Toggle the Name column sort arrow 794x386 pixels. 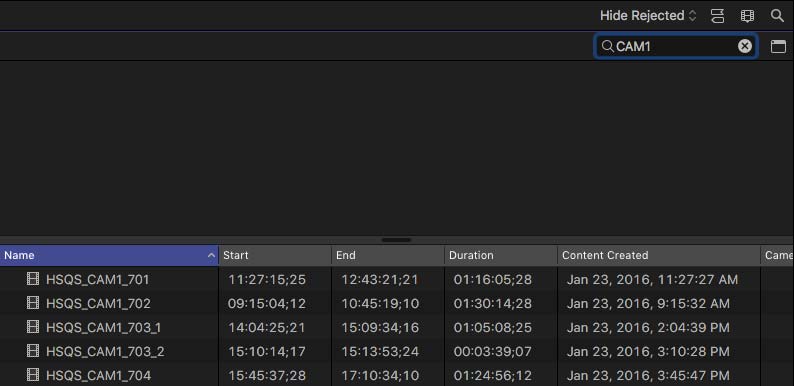point(211,255)
